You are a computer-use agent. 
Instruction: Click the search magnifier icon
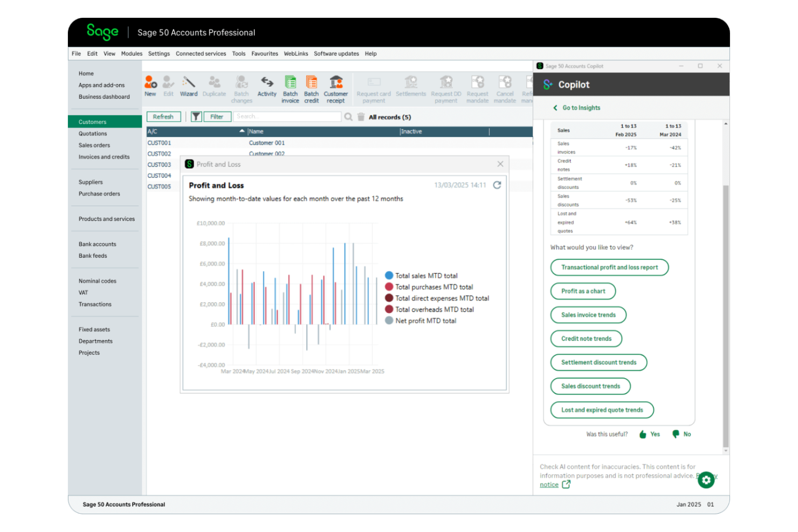(348, 117)
